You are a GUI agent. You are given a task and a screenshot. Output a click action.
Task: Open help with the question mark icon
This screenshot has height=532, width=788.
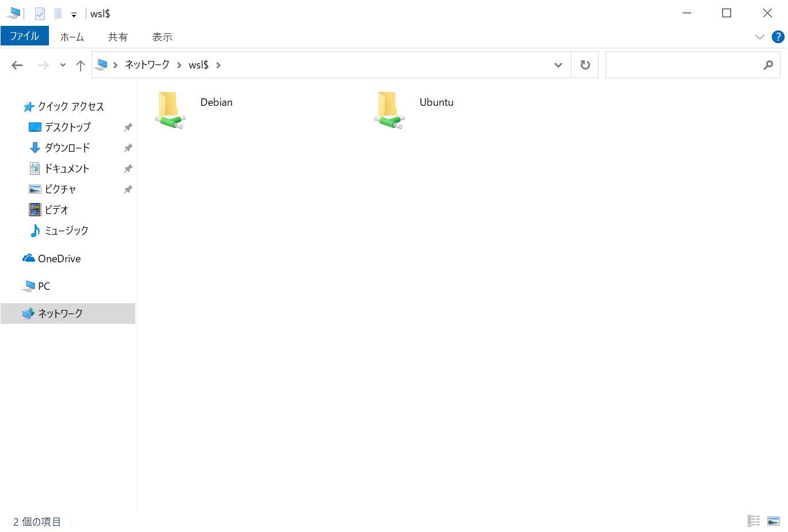pos(778,37)
